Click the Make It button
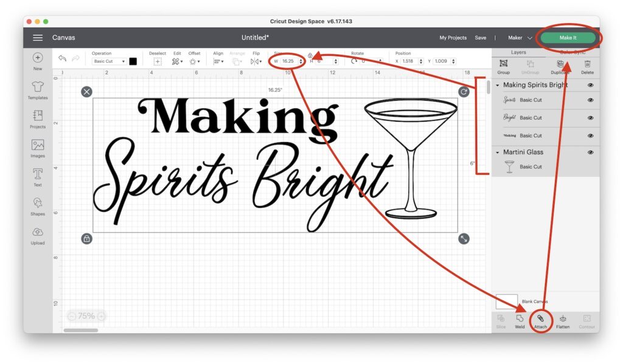The height and width of the screenshot is (364, 623). click(568, 38)
